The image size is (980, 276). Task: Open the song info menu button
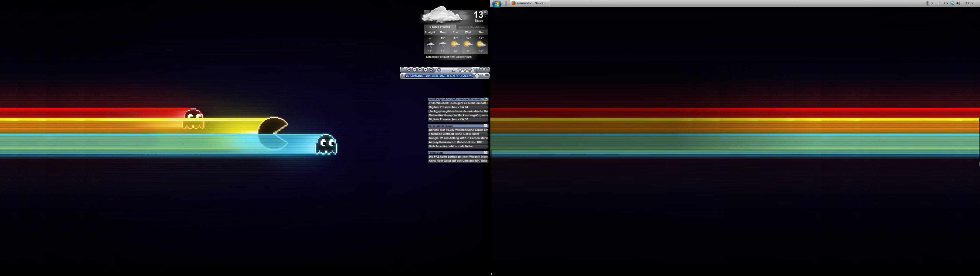tap(477, 76)
